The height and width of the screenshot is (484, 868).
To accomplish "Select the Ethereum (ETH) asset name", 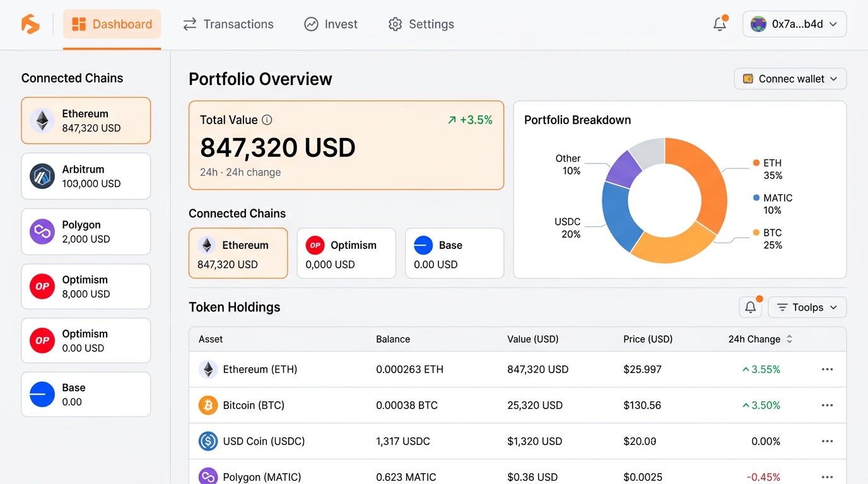I will coord(260,369).
